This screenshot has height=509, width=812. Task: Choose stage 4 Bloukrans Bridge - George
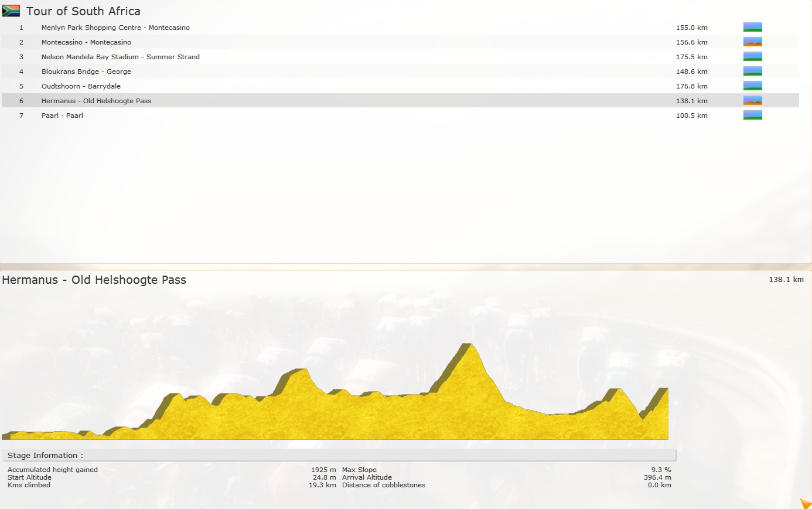click(x=86, y=72)
